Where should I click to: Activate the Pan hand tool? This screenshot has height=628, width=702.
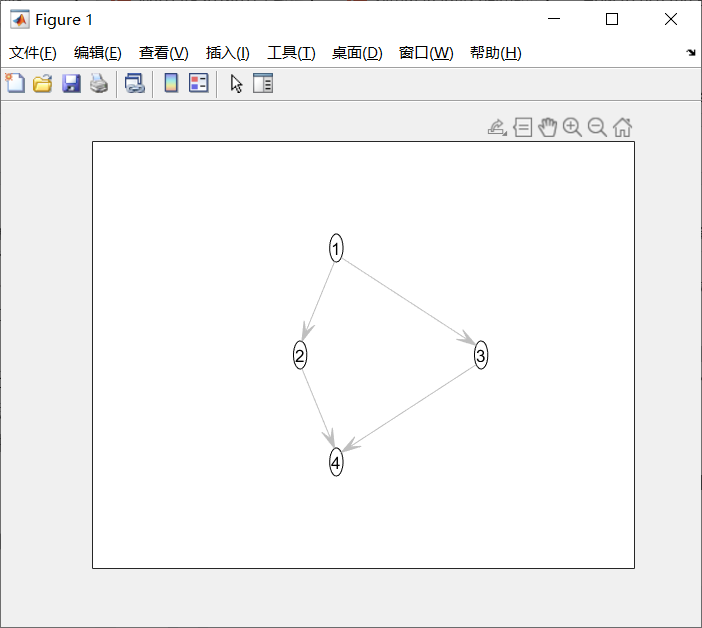pos(548,128)
